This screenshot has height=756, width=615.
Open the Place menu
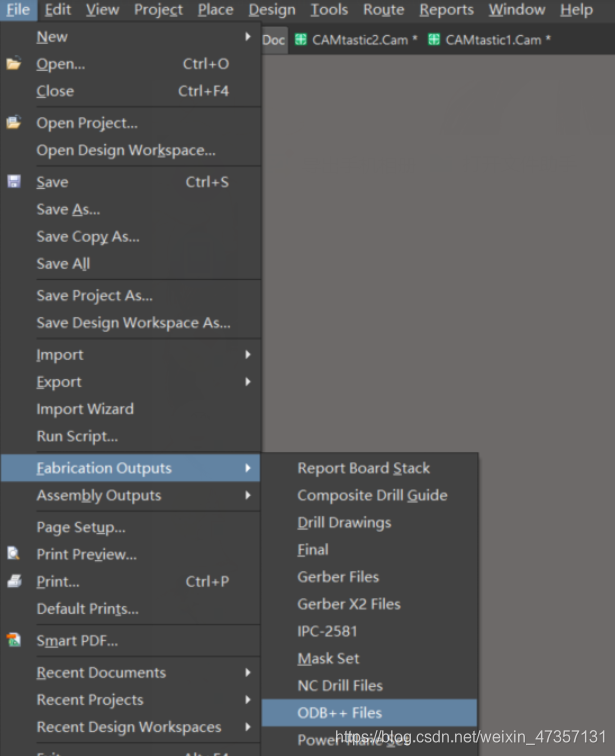215,10
